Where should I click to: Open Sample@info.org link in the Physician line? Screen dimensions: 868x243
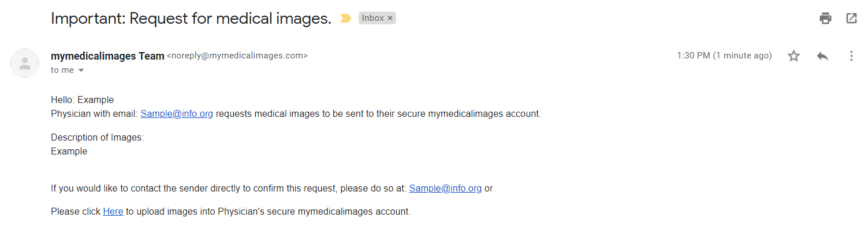tap(177, 114)
